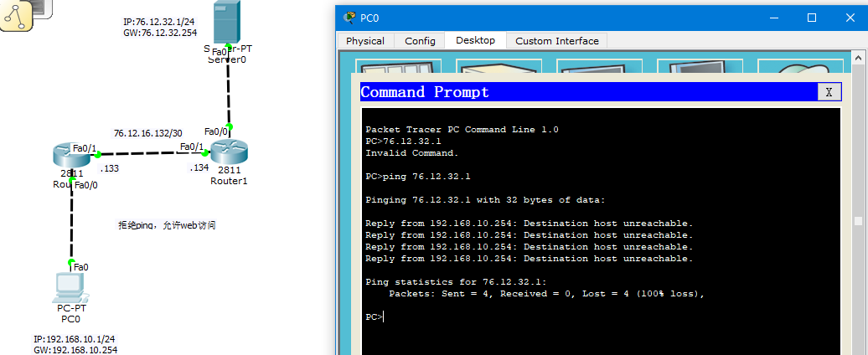868x355 pixels.
Task: Click the 'Ping statistics for 76.12.32.1:' line
Action: [x=456, y=282]
